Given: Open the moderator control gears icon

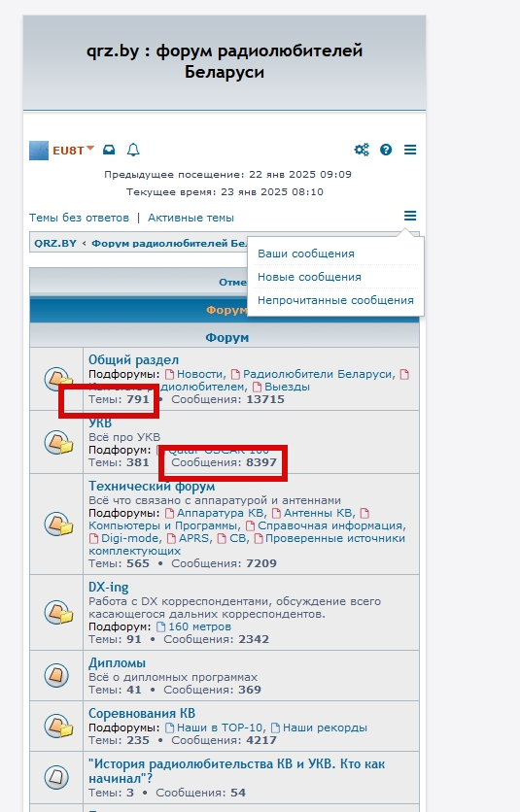Looking at the screenshot, I should click(362, 150).
